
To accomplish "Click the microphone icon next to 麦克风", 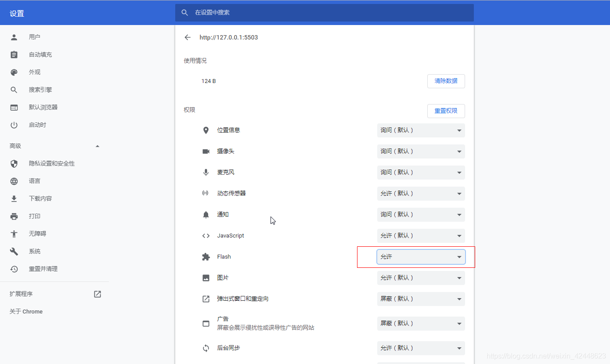I will click(x=206, y=172).
